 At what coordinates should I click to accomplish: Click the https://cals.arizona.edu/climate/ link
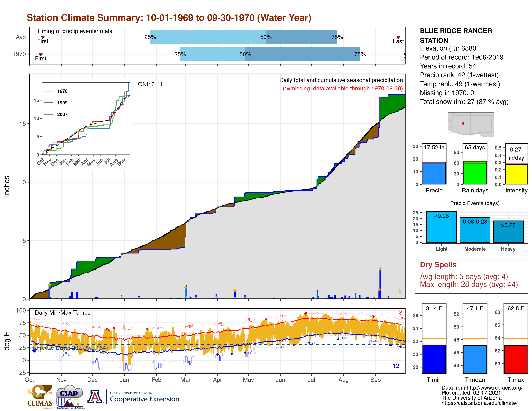coord(479,403)
